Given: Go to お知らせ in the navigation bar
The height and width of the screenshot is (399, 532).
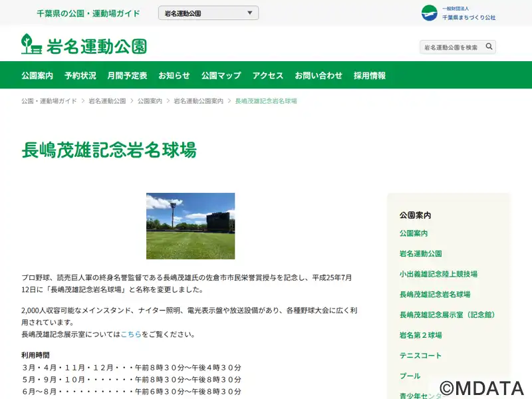Looking at the screenshot, I should point(174,76).
